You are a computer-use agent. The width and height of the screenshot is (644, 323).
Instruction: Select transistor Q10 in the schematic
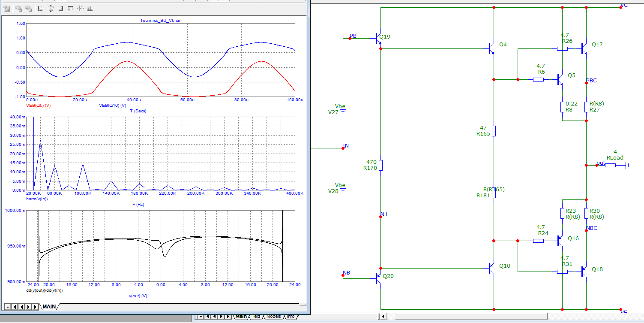491,269
